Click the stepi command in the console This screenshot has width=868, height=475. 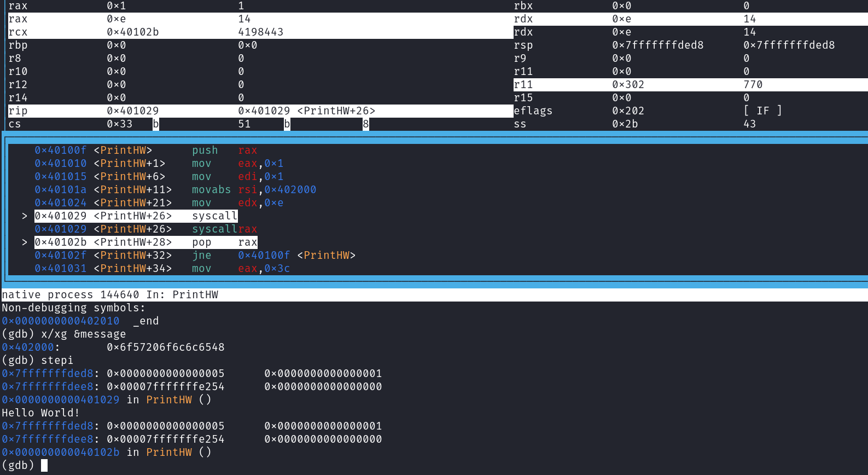(57, 361)
